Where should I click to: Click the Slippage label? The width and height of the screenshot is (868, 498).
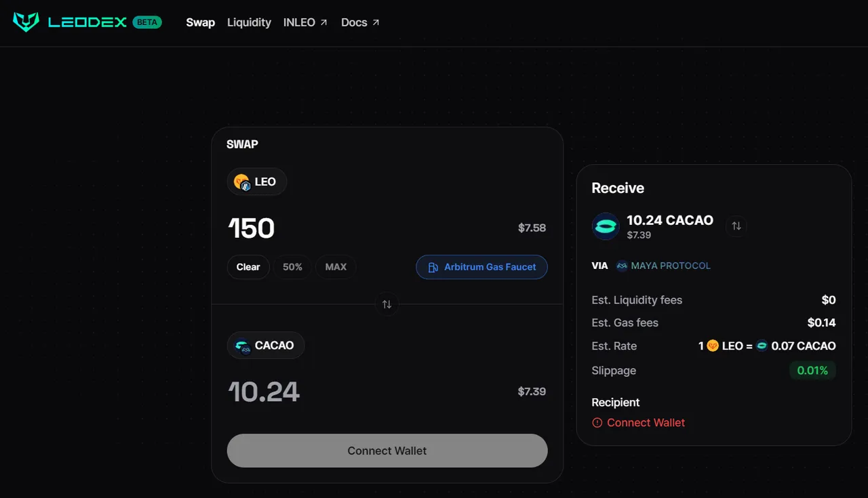614,371
